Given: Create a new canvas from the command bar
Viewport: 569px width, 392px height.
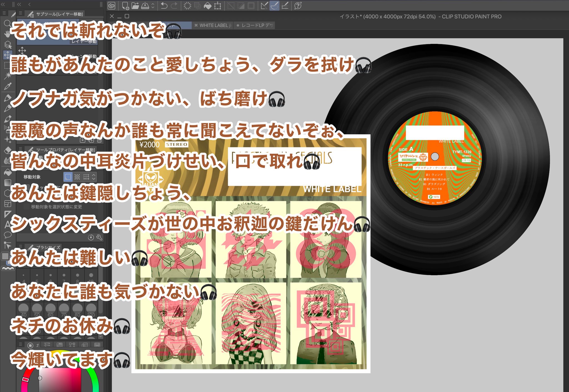Looking at the screenshot, I should [125, 6].
